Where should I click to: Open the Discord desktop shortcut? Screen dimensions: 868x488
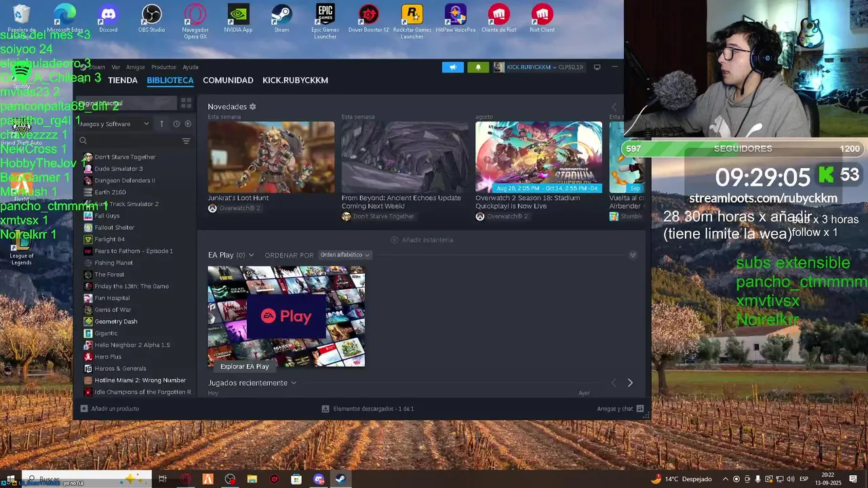click(108, 18)
